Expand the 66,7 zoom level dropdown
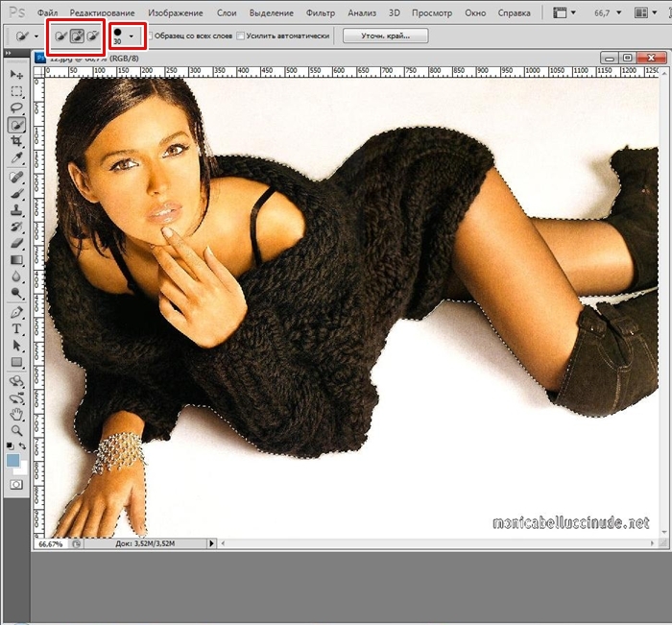The height and width of the screenshot is (625, 672). coord(642,12)
